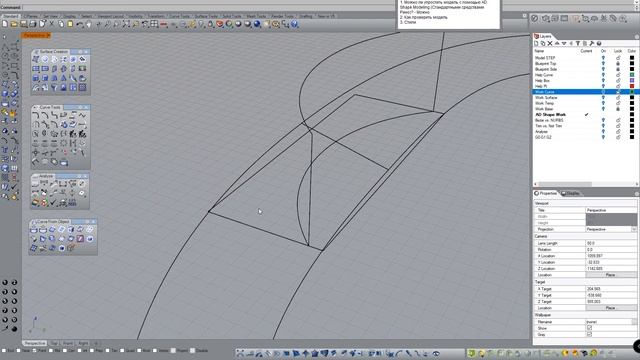Click first icon in Curve Tools palette
Image resolution: width=640 pixels, height=360 pixels.
(36, 116)
